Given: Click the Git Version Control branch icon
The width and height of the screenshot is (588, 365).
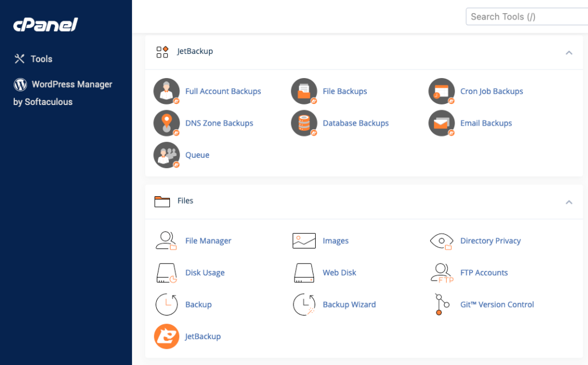Looking at the screenshot, I should [442, 304].
